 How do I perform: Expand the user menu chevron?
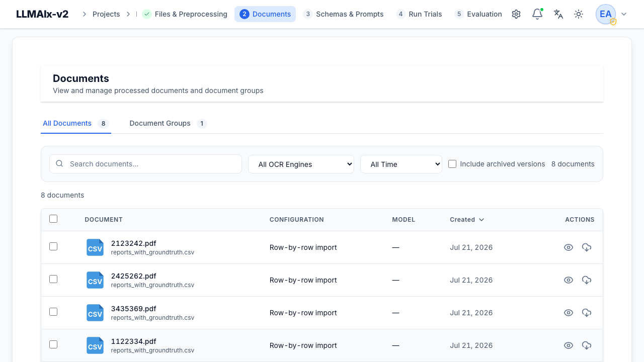pyautogui.click(x=624, y=14)
